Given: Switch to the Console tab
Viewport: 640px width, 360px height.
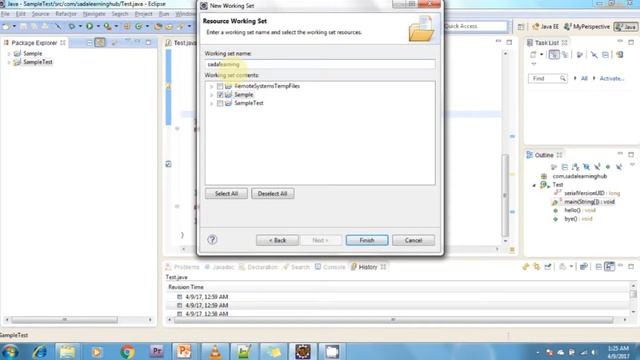Looking at the screenshot, I should 330,267.
